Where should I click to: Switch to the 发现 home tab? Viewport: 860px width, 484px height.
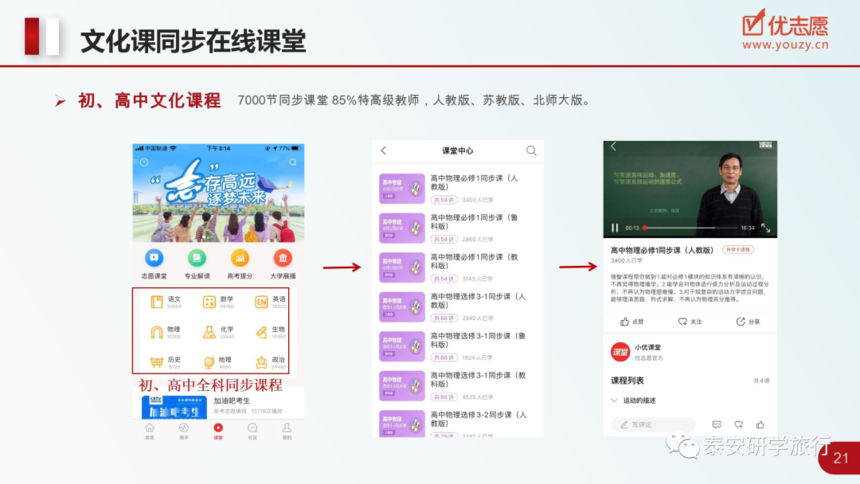(x=149, y=431)
